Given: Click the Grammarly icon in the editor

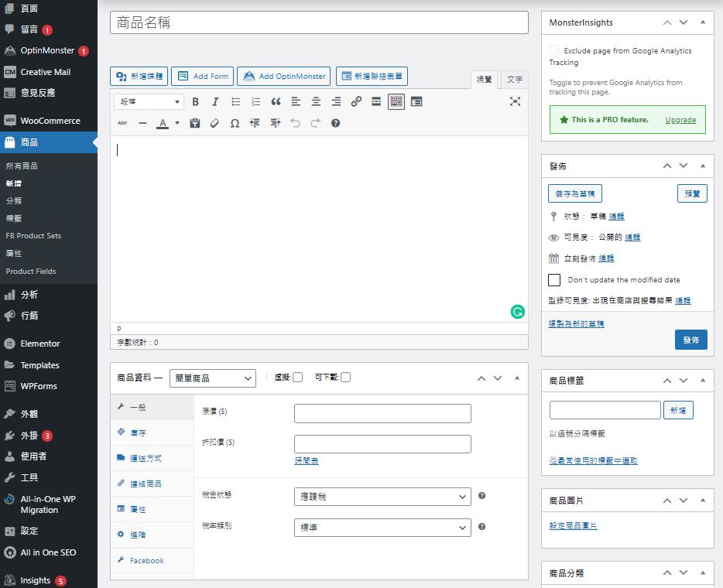Looking at the screenshot, I should pyautogui.click(x=517, y=312).
